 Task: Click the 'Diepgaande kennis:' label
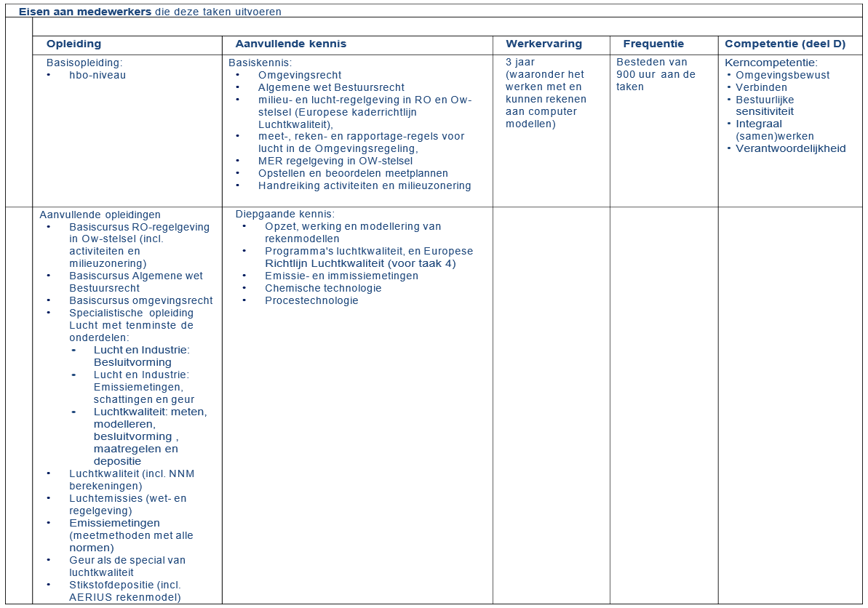pyautogui.click(x=284, y=214)
